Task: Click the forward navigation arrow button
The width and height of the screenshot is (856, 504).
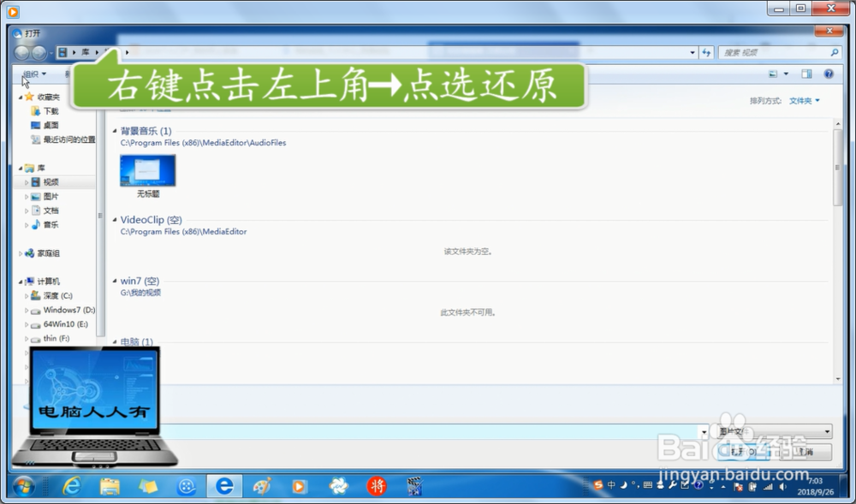Action: coord(39,53)
